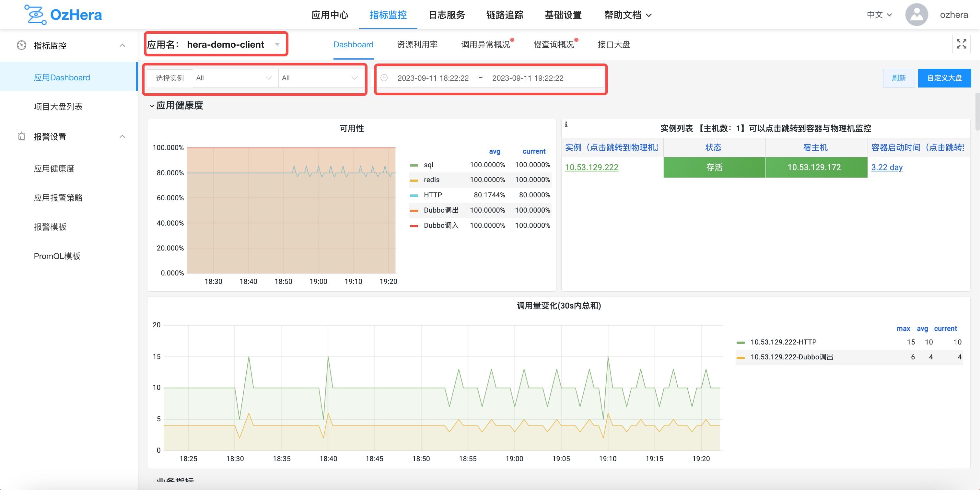Toggle the redis series color swatch
The width and height of the screenshot is (980, 490).
[x=414, y=180]
